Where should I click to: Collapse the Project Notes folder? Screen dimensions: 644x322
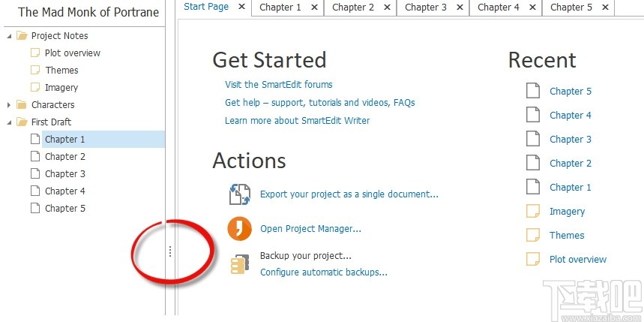pos(9,36)
